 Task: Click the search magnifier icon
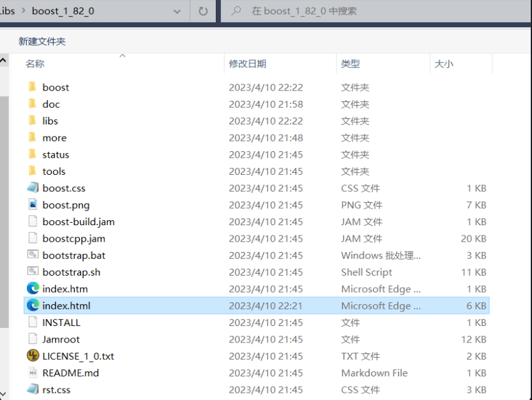(x=236, y=11)
